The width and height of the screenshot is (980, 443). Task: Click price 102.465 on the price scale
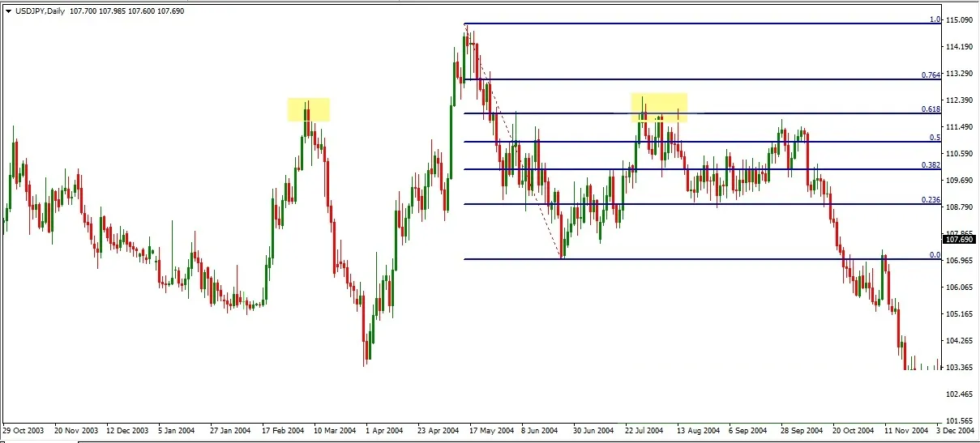tap(960, 394)
